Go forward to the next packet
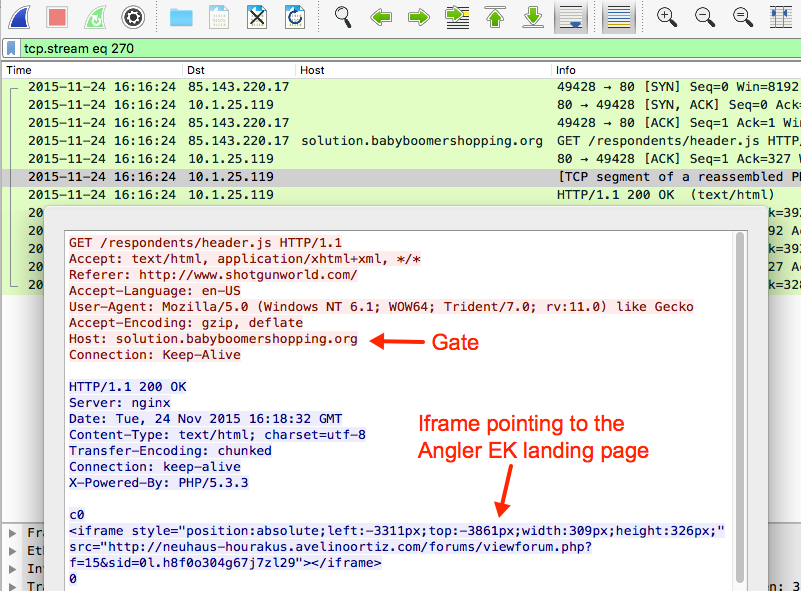Viewport: 801px width, 591px height. tap(419, 17)
